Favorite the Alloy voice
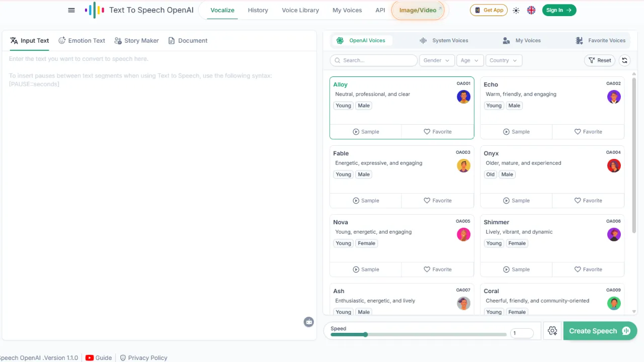 click(x=438, y=131)
